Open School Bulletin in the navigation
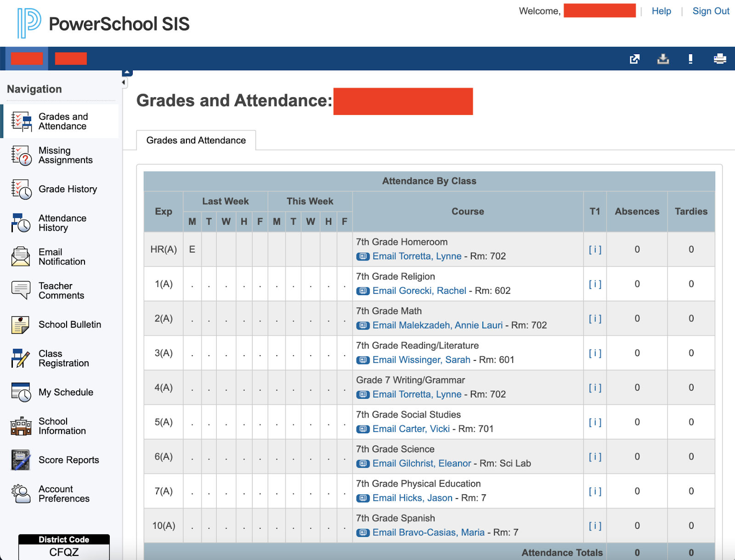Screen dimensions: 735x560 tap(70, 325)
